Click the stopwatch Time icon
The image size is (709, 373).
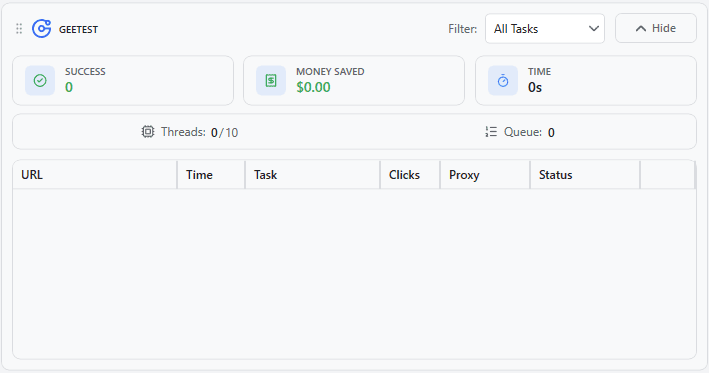tap(503, 80)
